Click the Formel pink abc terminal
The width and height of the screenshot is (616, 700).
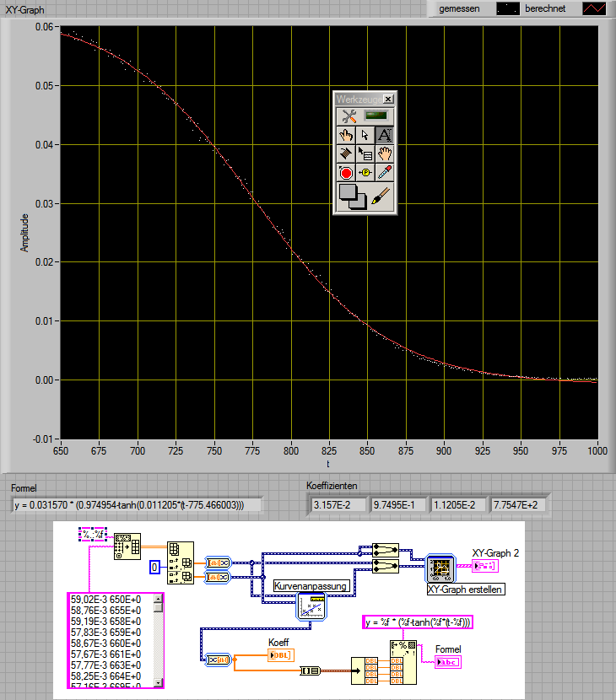[x=448, y=662]
